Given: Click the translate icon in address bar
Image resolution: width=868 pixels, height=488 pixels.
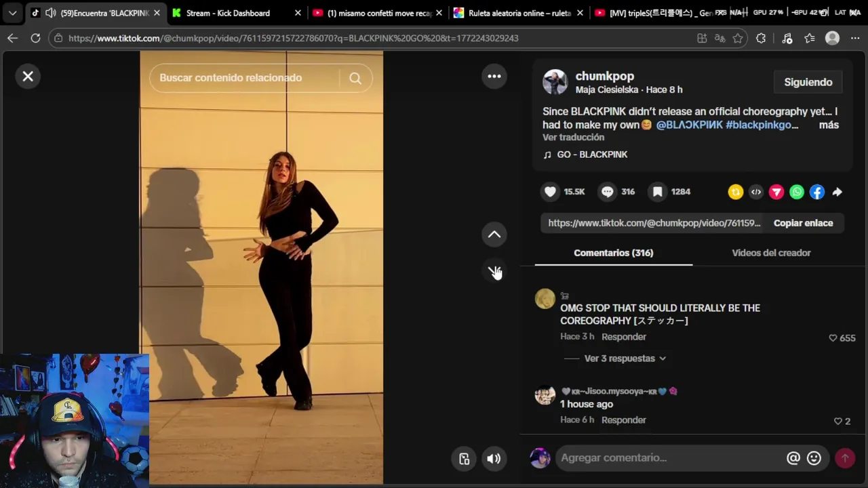Looking at the screenshot, I should point(719,38).
